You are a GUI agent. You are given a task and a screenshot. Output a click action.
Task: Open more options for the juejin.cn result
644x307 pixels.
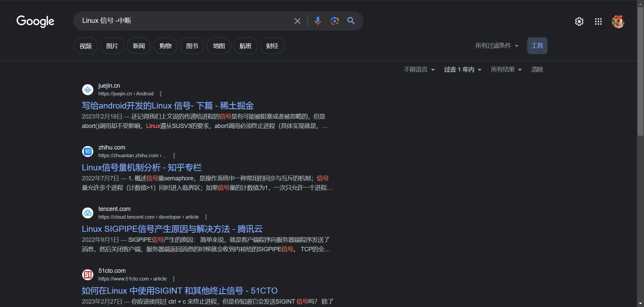161,94
